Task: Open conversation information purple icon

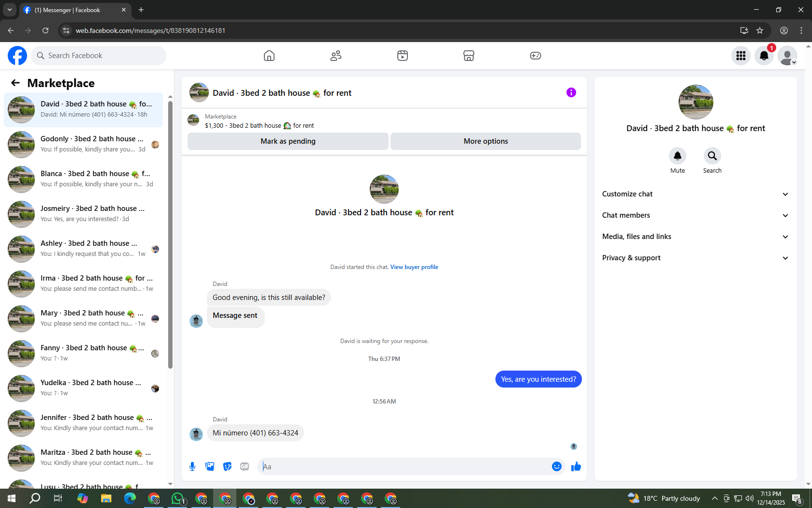Action: tap(571, 92)
